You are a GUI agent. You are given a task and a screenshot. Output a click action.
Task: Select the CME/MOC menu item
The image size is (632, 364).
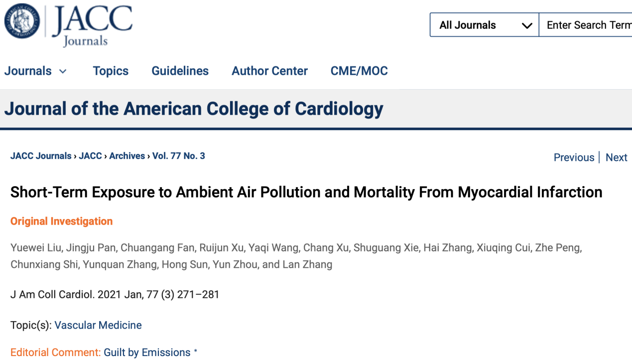[x=359, y=71]
